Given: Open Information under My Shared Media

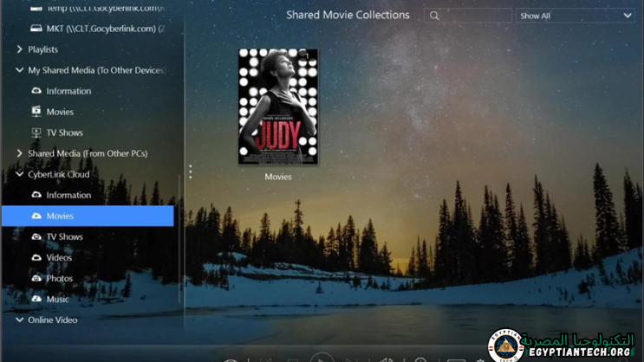Looking at the screenshot, I should coord(68,91).
